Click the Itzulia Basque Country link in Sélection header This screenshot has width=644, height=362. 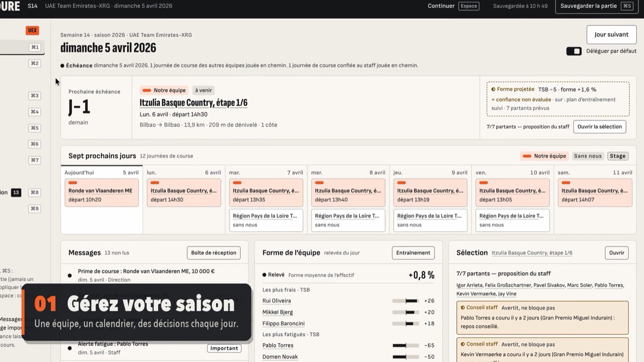click(532, 253)
